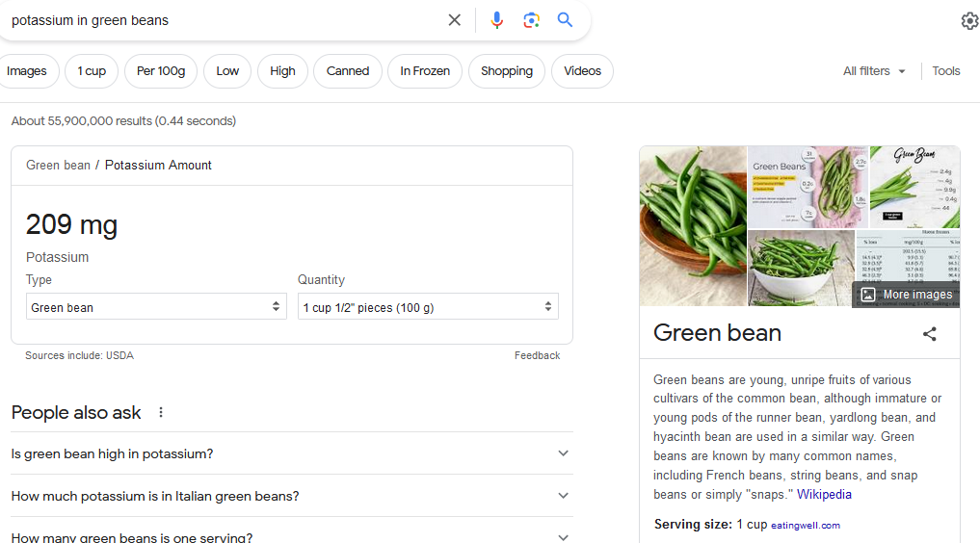Open the Quantity dropdown for 1 cup pieces
980x543 pixels.
[428, 307]
